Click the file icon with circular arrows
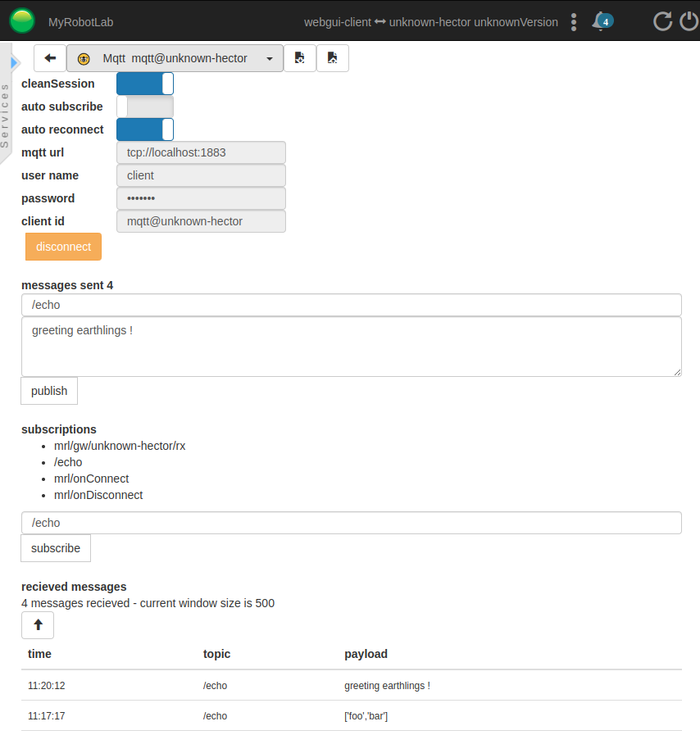Viewport: 700px width, 735px height. point(300,58)
